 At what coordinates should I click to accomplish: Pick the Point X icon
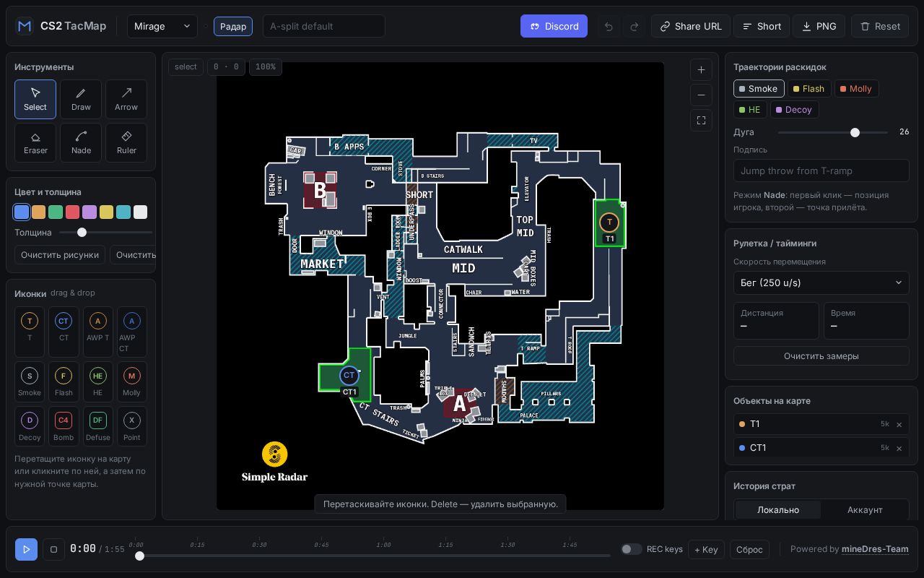[x=131, y=426]
